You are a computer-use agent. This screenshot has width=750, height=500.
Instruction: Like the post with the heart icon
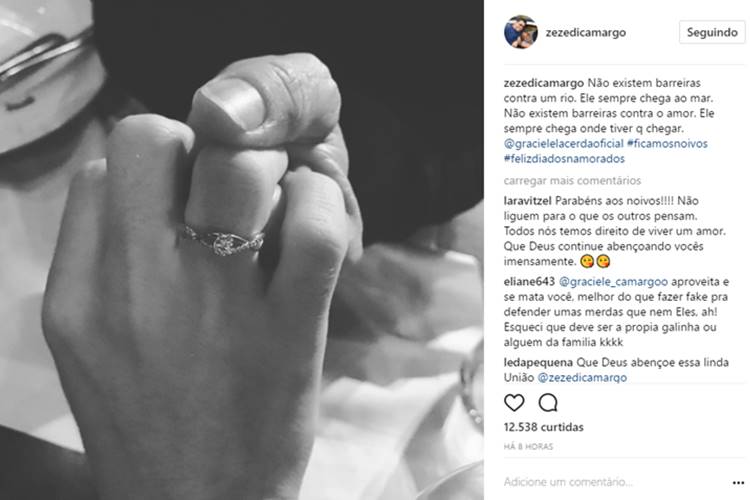514,403
